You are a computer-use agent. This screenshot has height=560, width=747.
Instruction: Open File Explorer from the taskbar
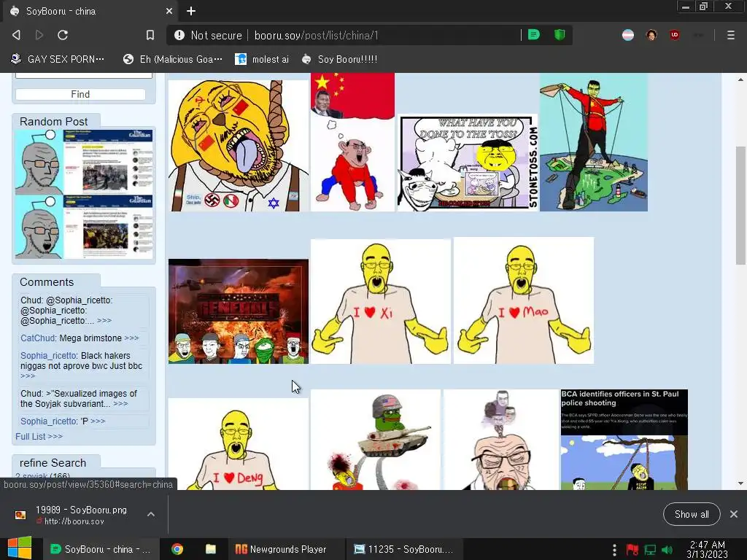[x=211, y=549]
